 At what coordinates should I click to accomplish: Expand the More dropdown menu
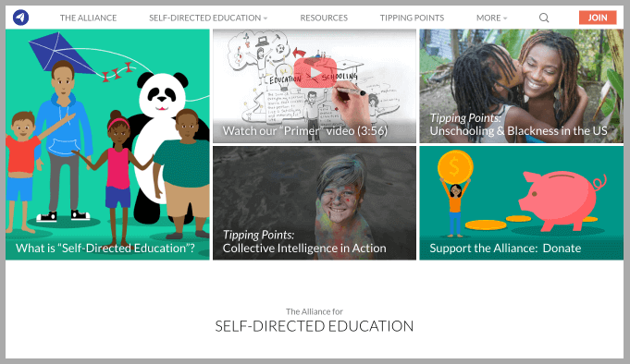point(492,18)
